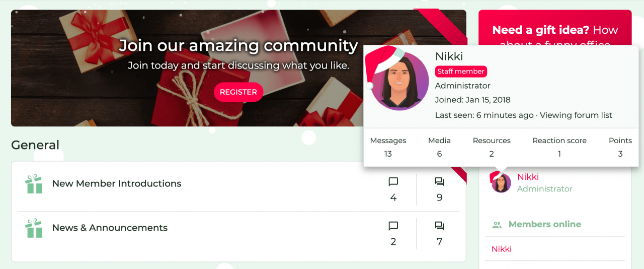This screenshot has width=644, height=269.
Task: Click the Viewing forum list link
Action: point(576,115)
